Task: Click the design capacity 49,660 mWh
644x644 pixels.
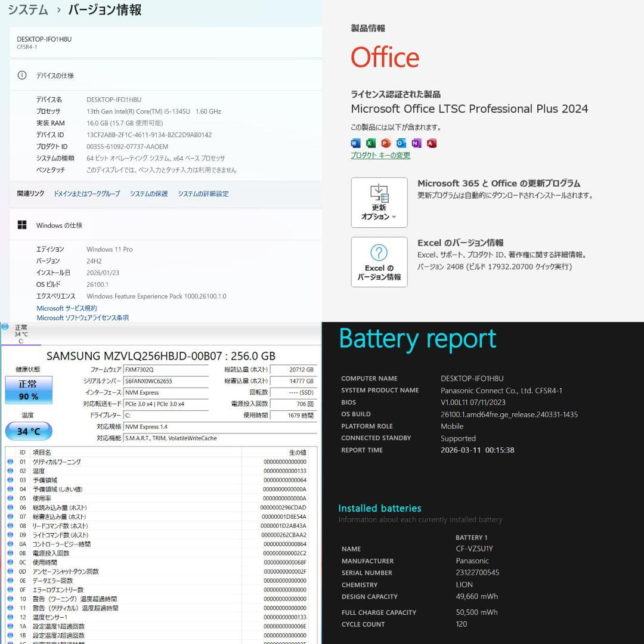Action: point(476,596)
